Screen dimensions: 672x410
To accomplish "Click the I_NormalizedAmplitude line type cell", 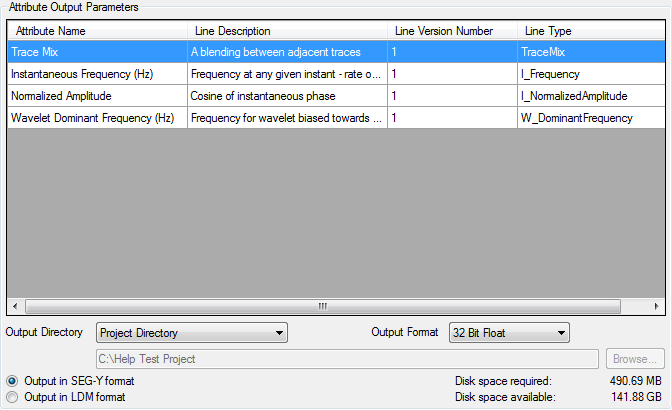I will point(591,96).
